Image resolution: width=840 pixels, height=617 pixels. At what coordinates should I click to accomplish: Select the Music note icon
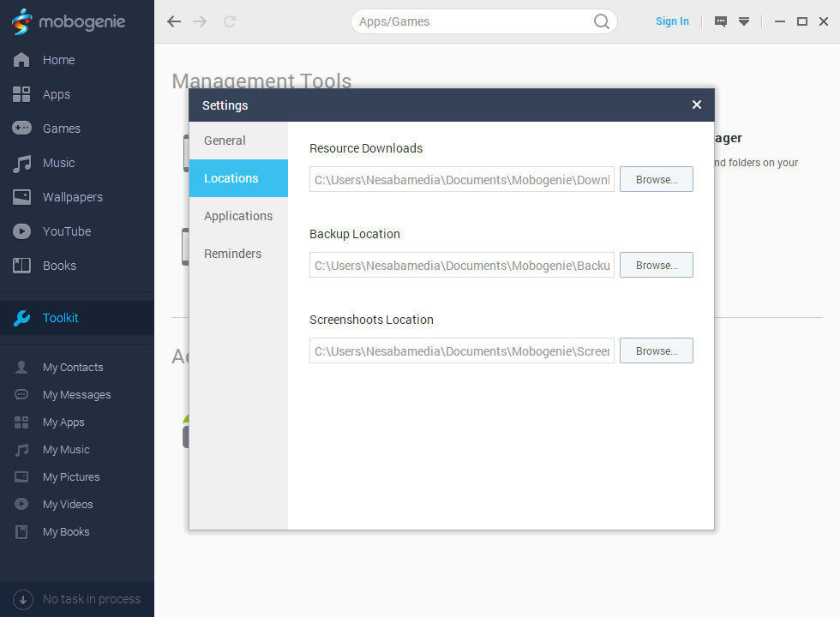click(x=21, y=163)
